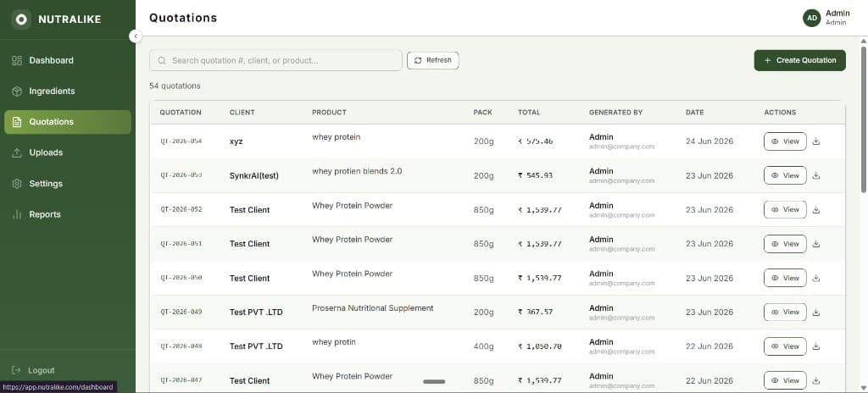The width and height of the screenshot is (868, 393).
Task: Click download icon for QT-2026-048
Action: pyautogui.click(x=816, y=346)
